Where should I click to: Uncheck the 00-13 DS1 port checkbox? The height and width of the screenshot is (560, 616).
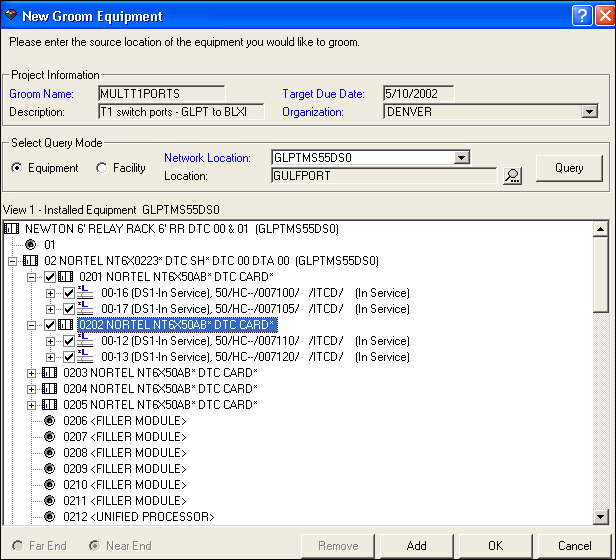(x=69, y=357)
